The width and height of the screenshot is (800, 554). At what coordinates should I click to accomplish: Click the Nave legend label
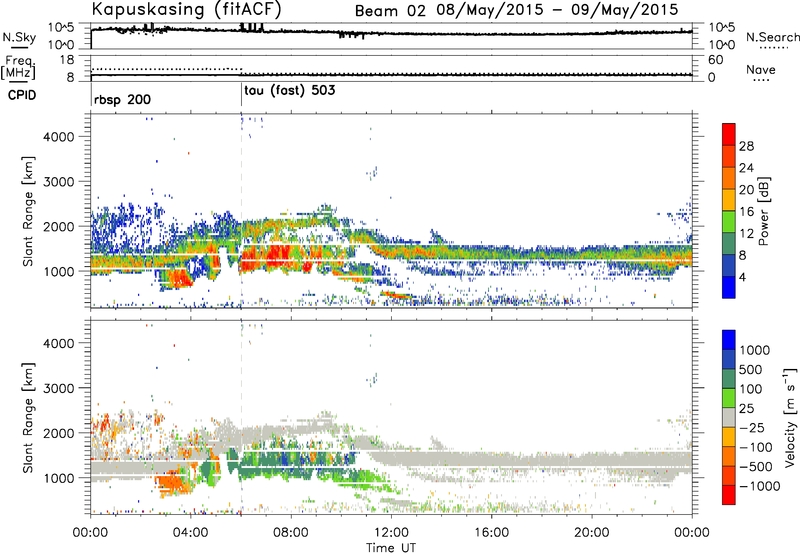[x=761, y=69]
